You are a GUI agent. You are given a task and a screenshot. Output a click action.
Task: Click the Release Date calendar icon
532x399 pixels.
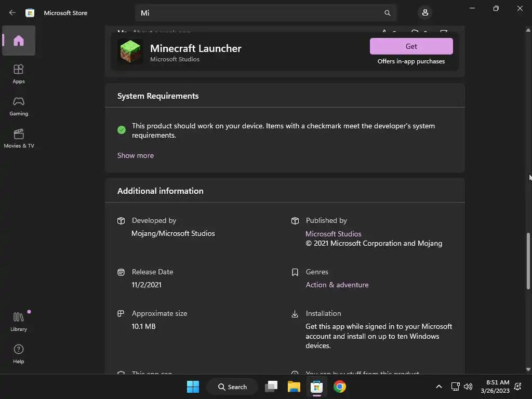[121, 272]
